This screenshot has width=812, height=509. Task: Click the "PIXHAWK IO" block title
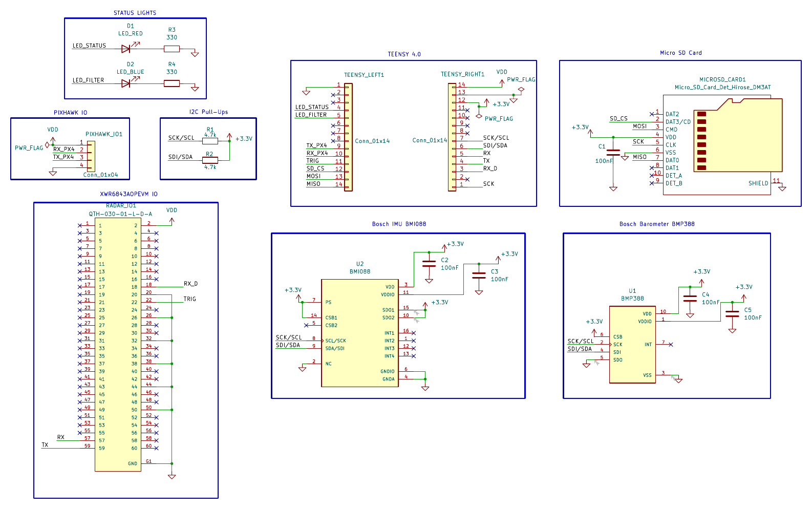point(71,113)
